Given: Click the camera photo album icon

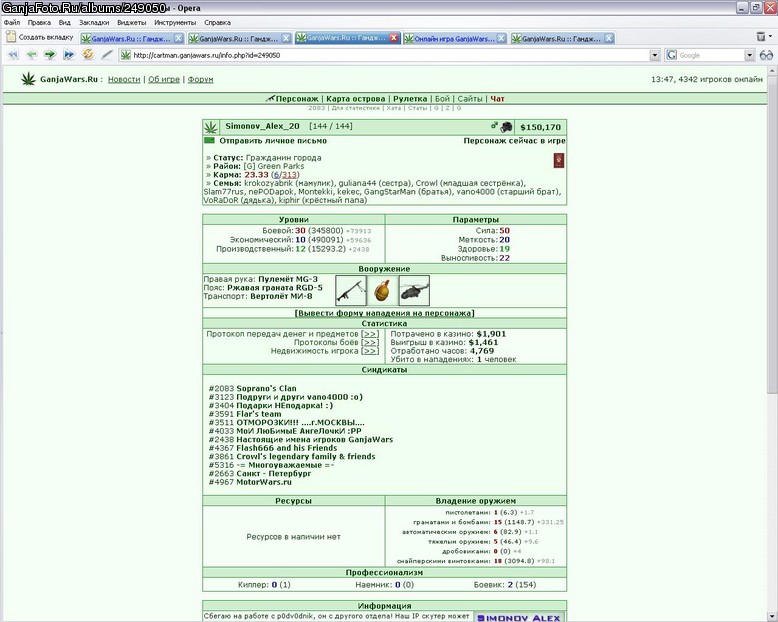Looking at the screenshot, I should click(506, 127).
